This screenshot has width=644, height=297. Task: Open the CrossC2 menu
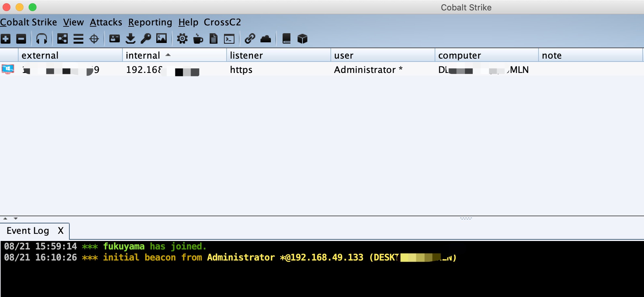(222, 22)
